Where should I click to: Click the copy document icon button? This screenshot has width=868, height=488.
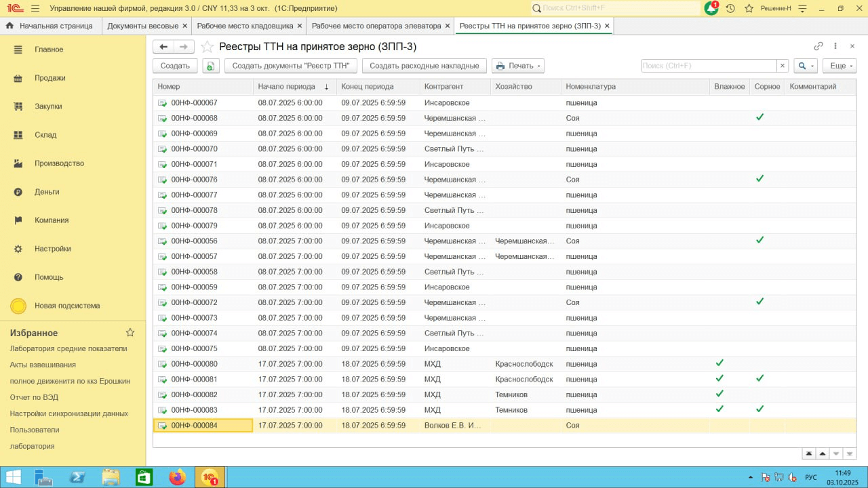[211, 66]
